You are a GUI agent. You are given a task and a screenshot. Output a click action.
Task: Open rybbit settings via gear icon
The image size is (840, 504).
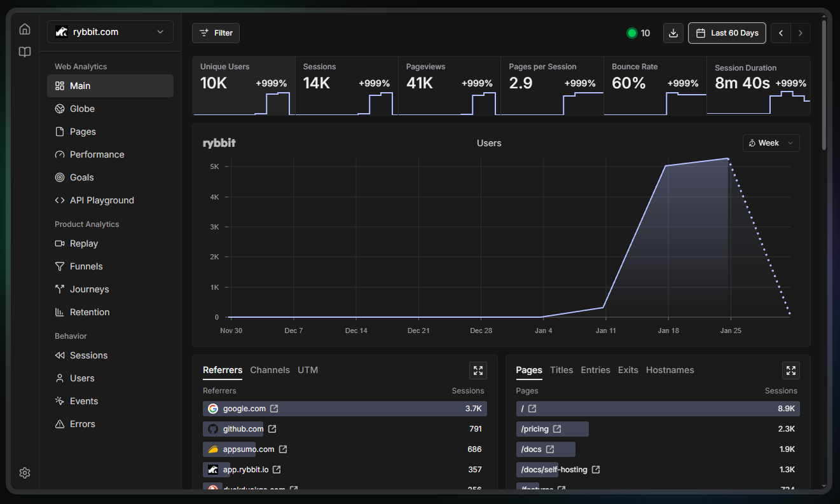24,473
